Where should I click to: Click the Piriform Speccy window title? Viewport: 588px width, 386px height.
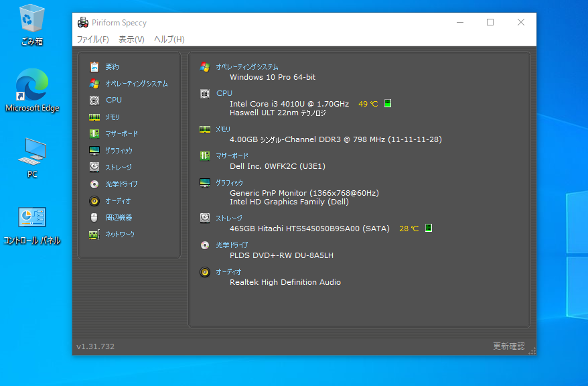[119, 23]
